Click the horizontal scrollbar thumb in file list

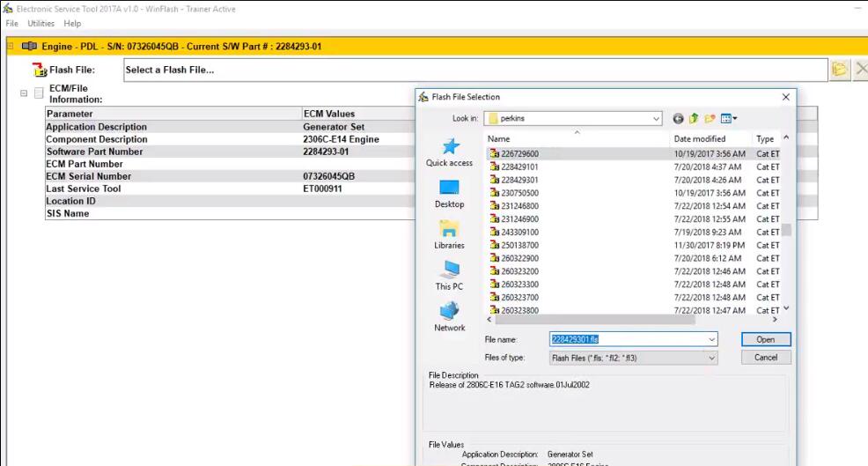point(595,320)
